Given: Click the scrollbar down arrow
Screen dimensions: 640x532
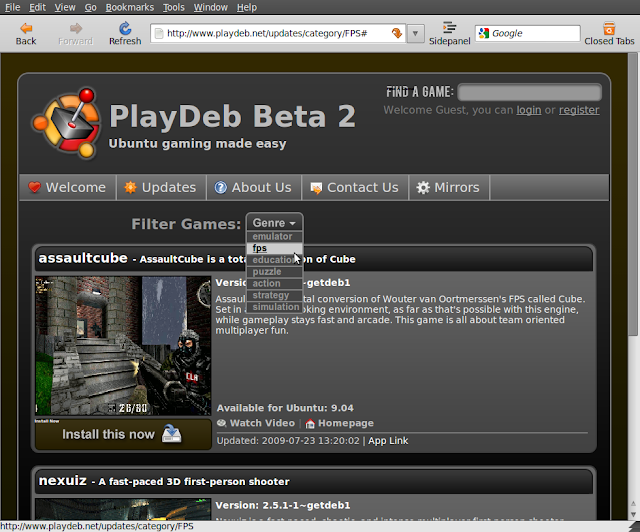Looking at the screenshot, I should [633, 514].
